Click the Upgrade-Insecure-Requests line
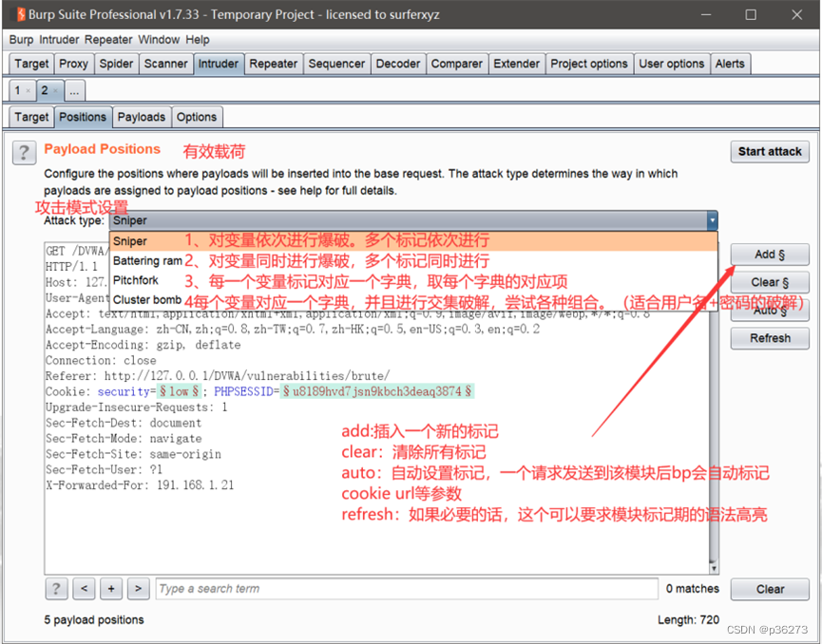 coord(136,407)
